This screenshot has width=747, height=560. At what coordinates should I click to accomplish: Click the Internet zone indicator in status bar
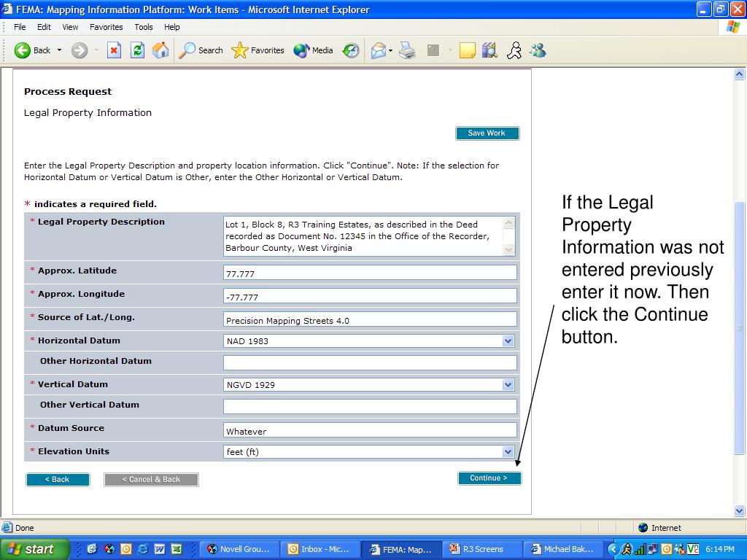point(659,528)
